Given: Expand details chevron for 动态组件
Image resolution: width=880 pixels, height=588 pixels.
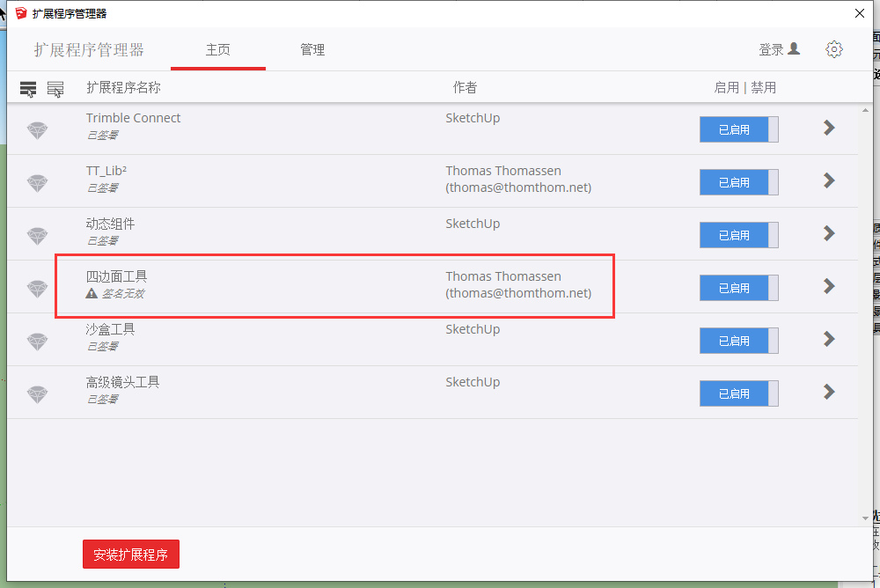Looking at the screenshot, I should 829,233.
